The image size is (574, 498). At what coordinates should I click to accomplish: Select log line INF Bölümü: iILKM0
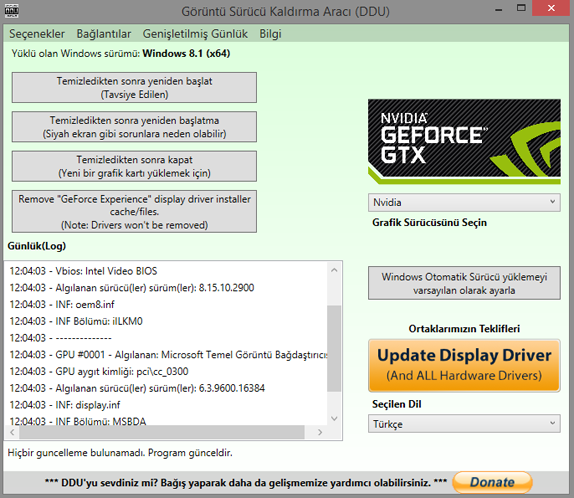click(x=76, y=321)
